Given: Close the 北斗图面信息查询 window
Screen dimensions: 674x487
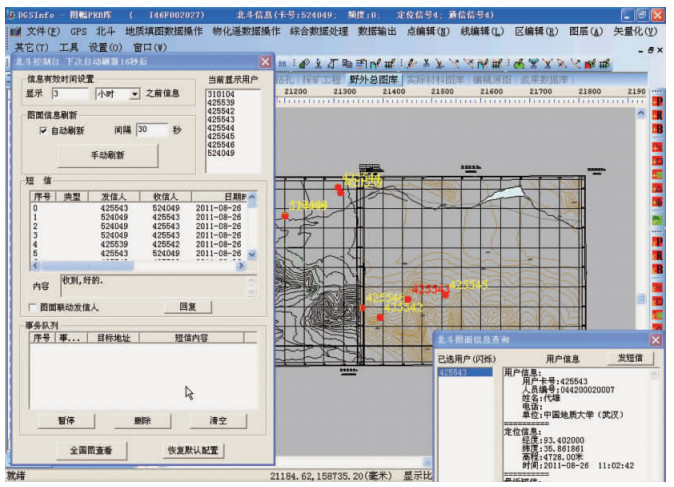Looking at the screenshot, I should point(656,340).
